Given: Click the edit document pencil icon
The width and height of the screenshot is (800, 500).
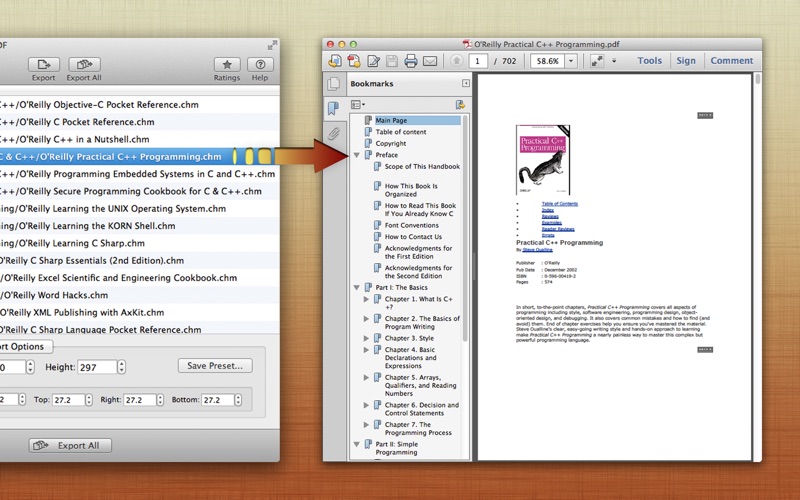Looking at the screenshot, I should tap(373, 61).
